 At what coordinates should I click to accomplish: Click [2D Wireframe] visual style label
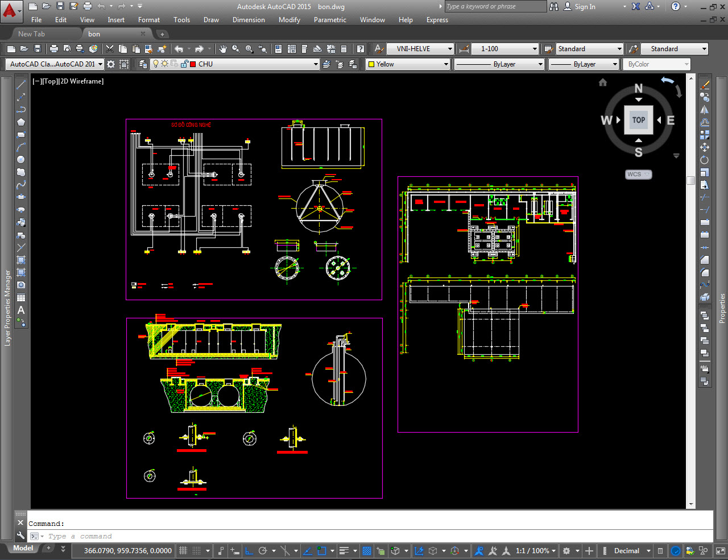tap(81, 81)
